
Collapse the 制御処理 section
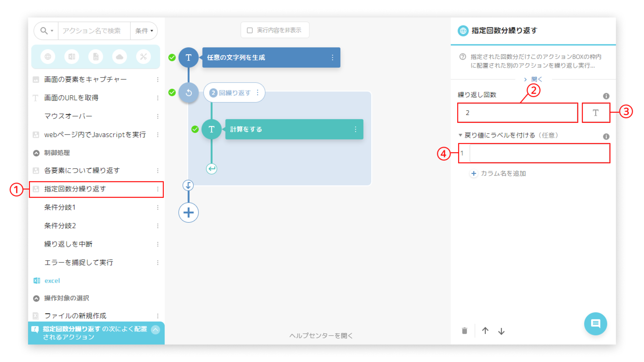click(36, 153)
